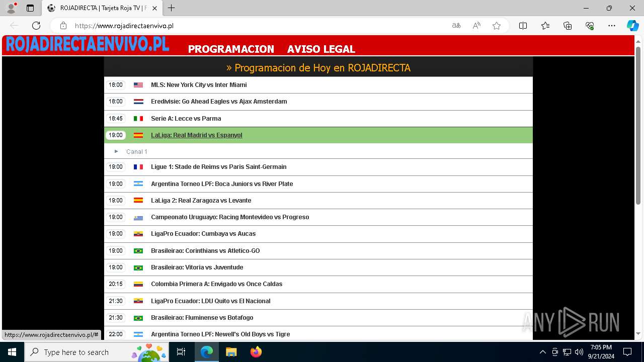Screen dimensions: 644x362
Task: Click the ROJADIRECTAENVIVO.PL logo
Action: [x=87, y=44]
